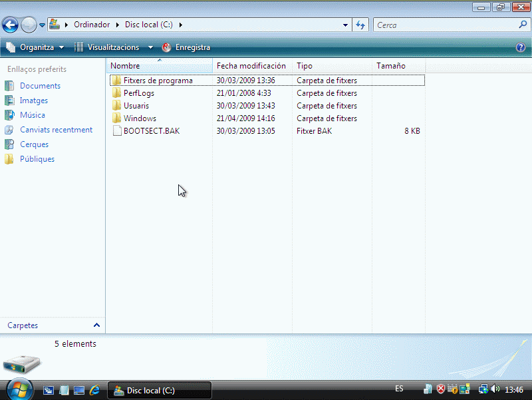Click the red security shield tray icon

(440, 389)
